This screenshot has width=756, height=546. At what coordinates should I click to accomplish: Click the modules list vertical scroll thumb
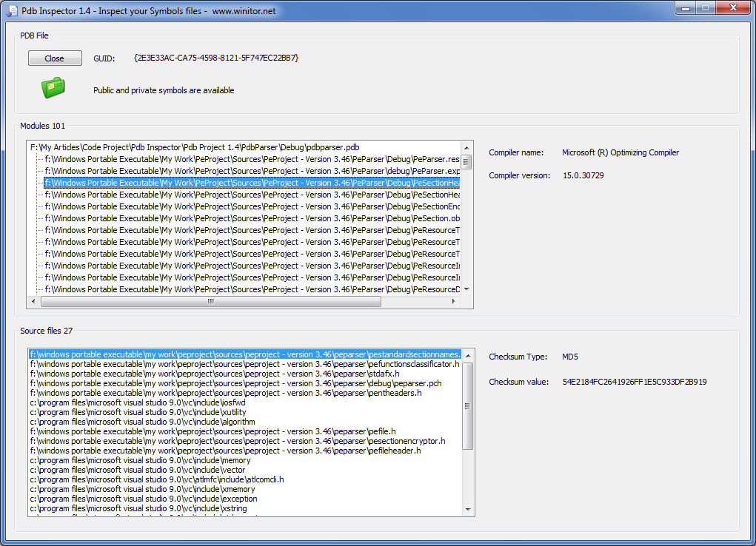click(466, 162)
